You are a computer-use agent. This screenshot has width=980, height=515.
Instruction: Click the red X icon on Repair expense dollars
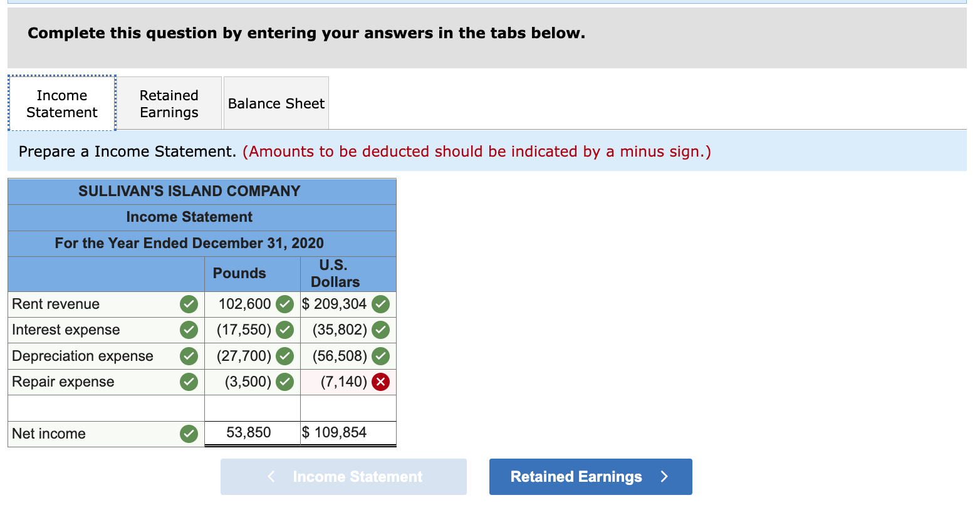coord(380,382)
